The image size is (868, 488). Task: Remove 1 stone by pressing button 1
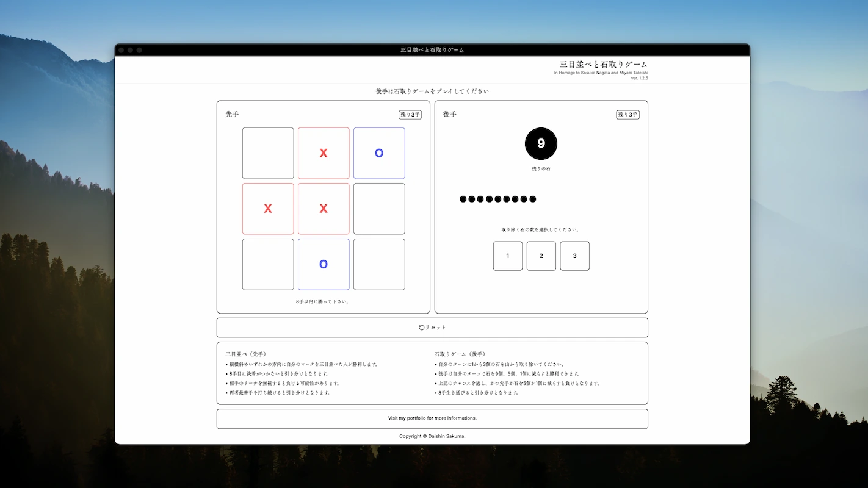click(x=507, y=256)
